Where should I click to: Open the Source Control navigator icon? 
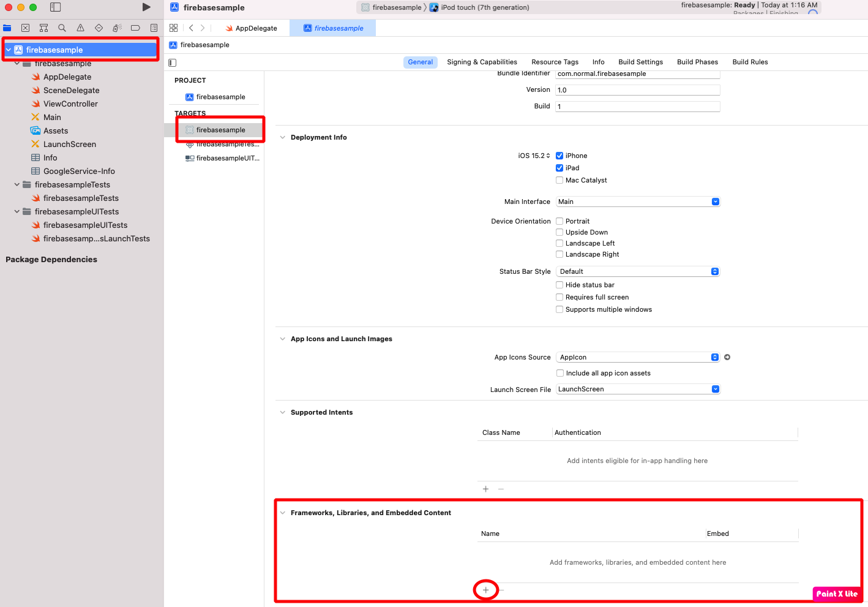pos(26,28)
